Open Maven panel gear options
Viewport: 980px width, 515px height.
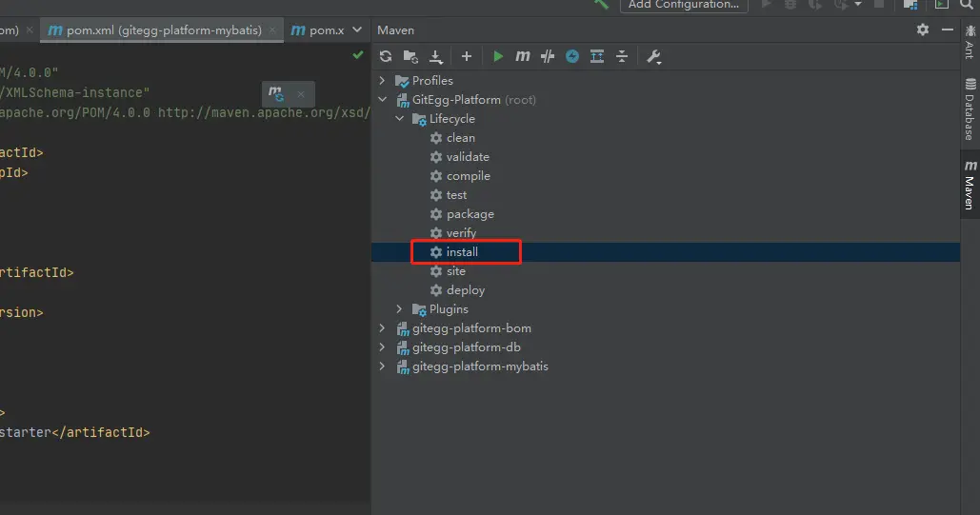923,30
